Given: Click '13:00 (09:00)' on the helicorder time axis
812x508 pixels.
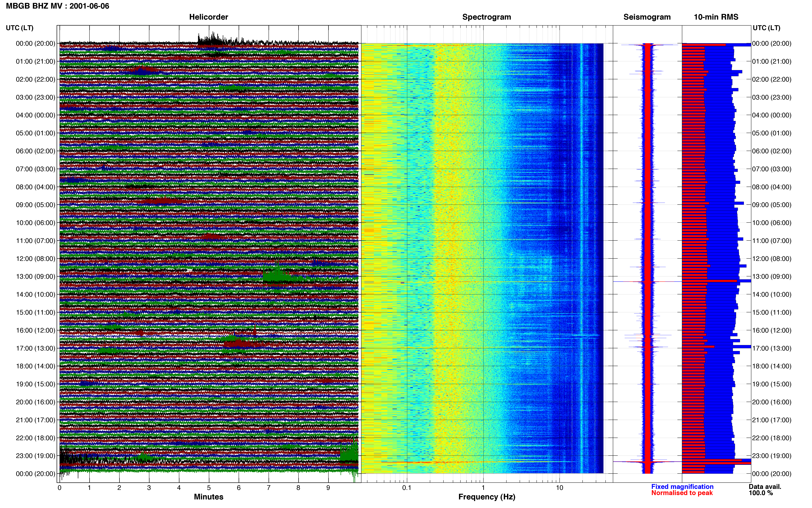Looking at the screenshot, I should [x=36, y=277].
